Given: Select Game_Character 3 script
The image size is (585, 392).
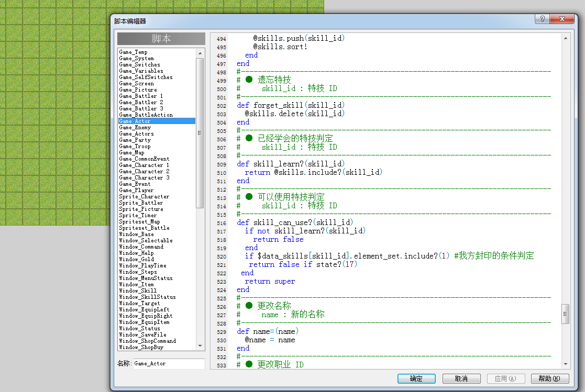Looking at the screenshot, I should pos(157,178).
